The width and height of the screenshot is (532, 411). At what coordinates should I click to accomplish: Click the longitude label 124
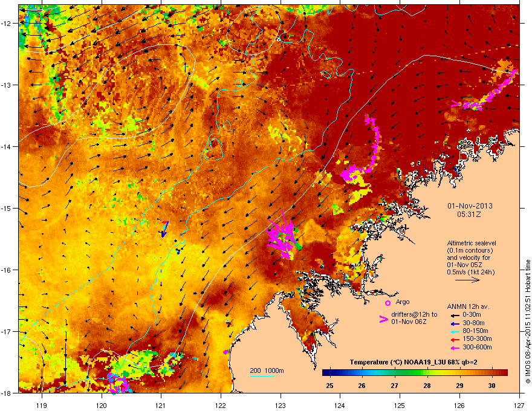coord(340,405)
